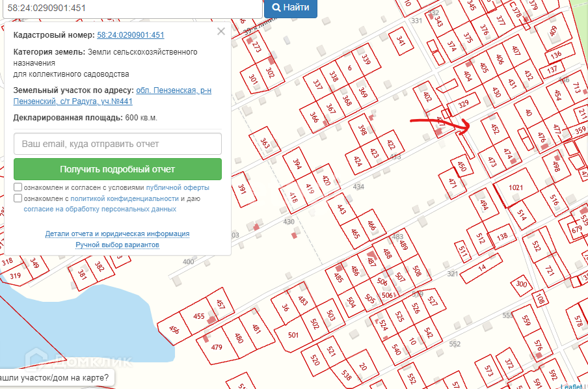Viewport: 588px width, 389px height.
Task: Close the parcel info popup
Action: 221,31
